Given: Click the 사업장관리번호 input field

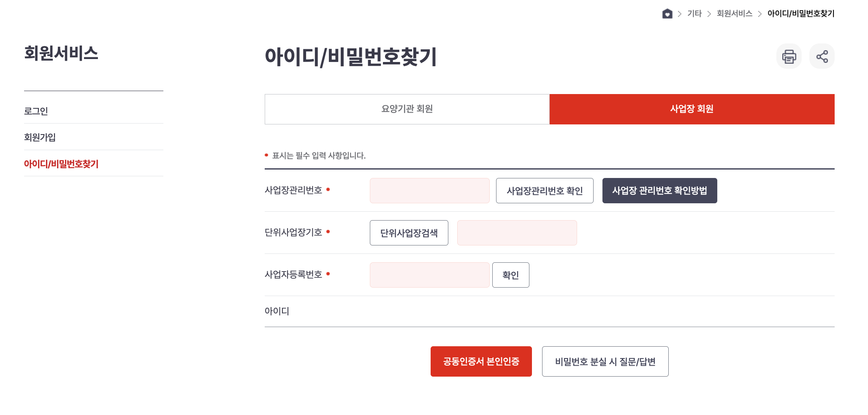Looking at the screenshot, I should click(429, 191).
